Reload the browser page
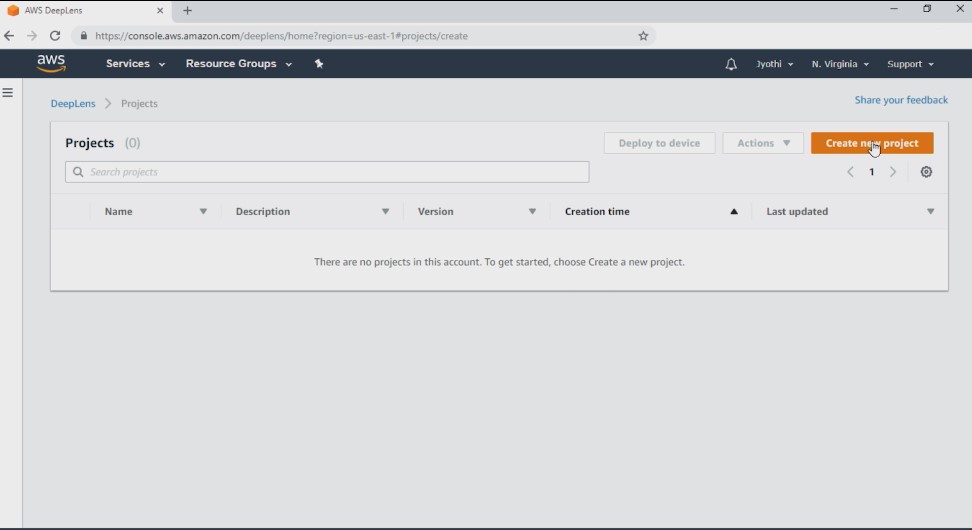Viewport: 972px width, 530px height. [55, 36]
